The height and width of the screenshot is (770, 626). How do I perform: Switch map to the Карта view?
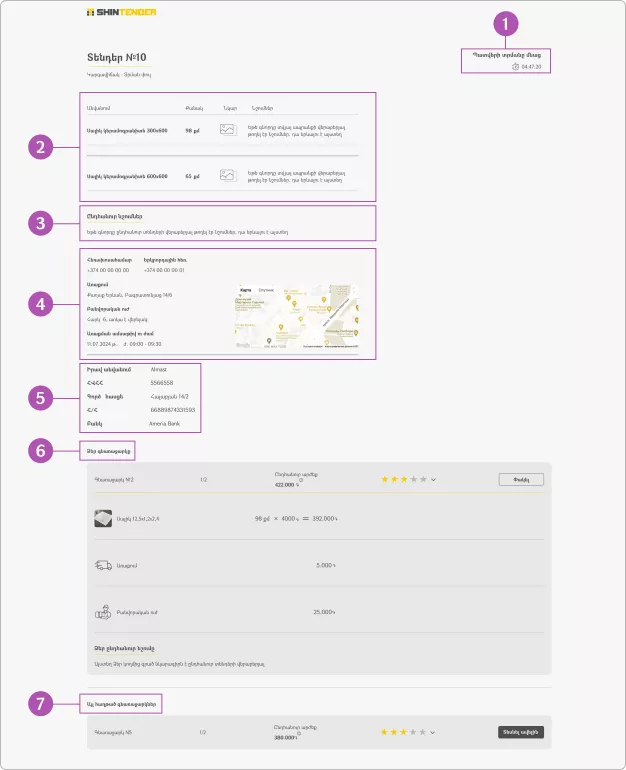click(246, 290)
